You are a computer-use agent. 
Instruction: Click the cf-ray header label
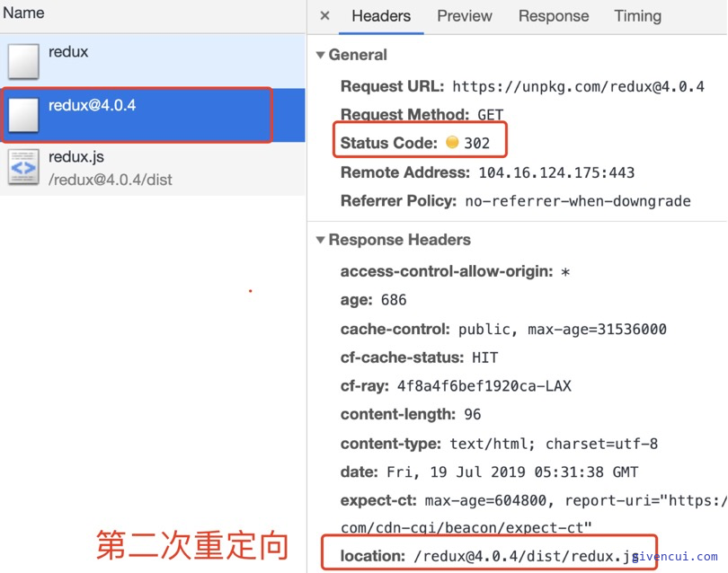pos(365,386)
